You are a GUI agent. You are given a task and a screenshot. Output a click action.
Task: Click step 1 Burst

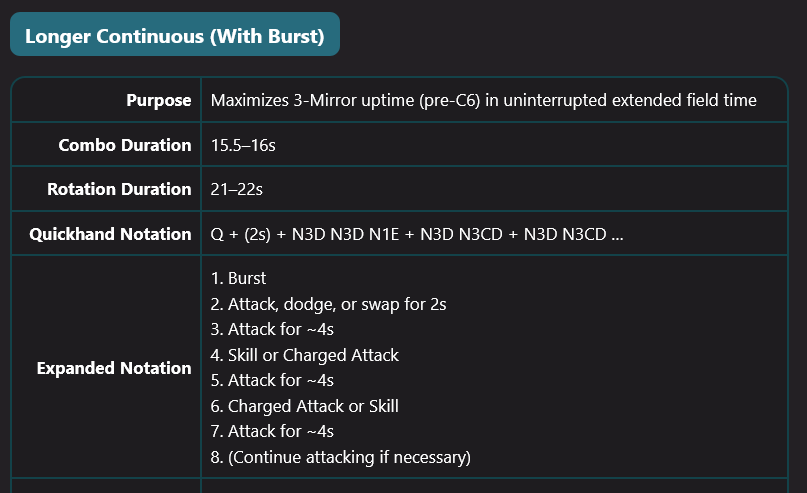(x=238, y=278)
